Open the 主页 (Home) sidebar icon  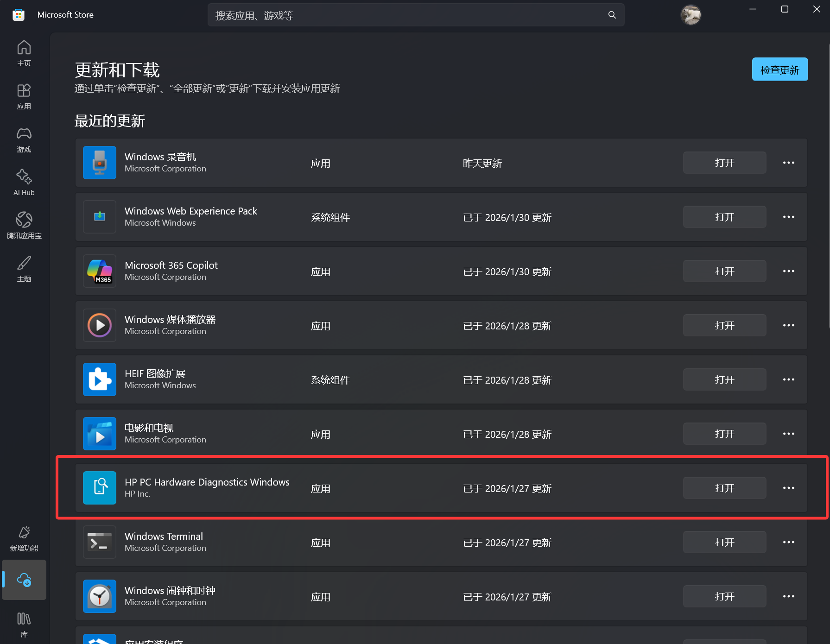[24, 52]
